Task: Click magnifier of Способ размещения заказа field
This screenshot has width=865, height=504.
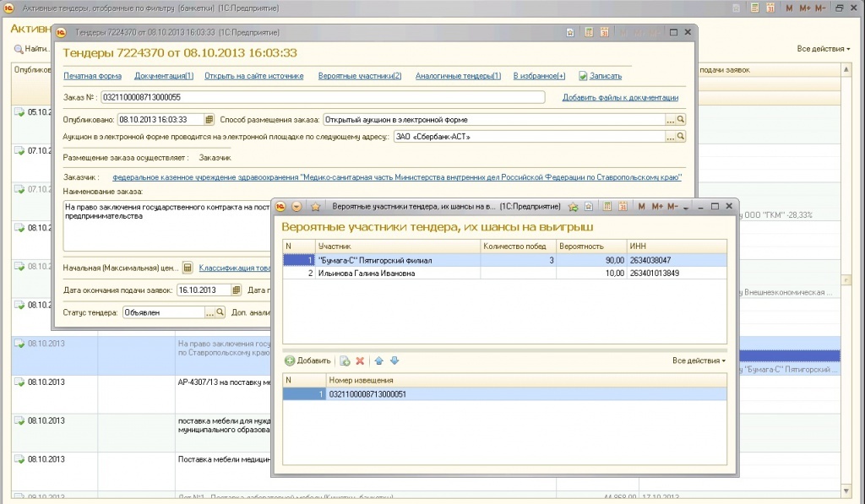Action: 681,120
